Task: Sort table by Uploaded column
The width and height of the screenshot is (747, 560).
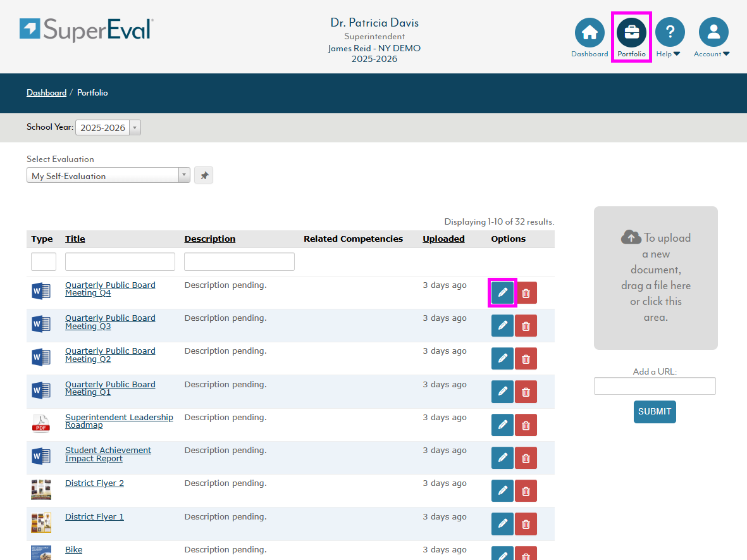Action: 443,239
